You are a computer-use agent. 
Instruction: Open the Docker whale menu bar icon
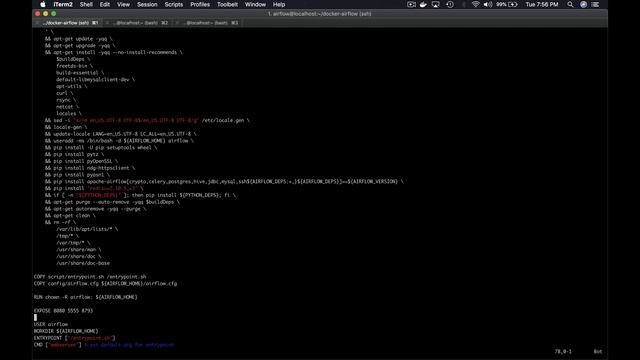pos(423,4)
